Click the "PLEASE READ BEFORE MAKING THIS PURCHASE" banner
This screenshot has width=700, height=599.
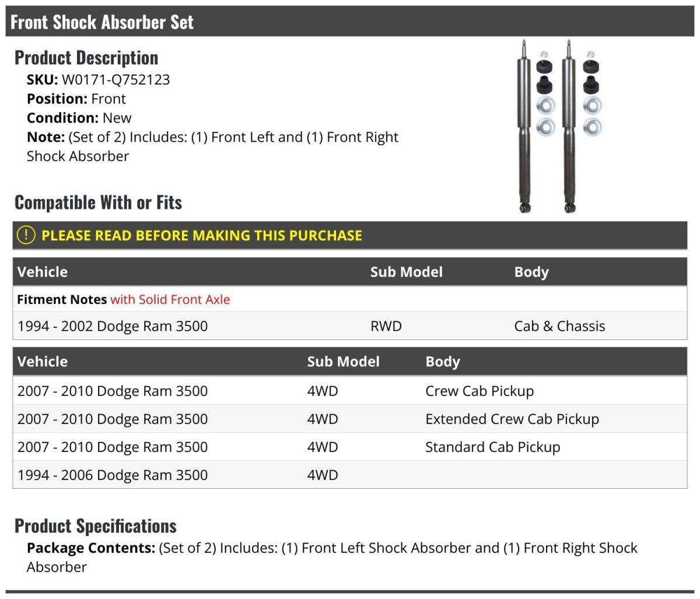[x=201, y=236]
